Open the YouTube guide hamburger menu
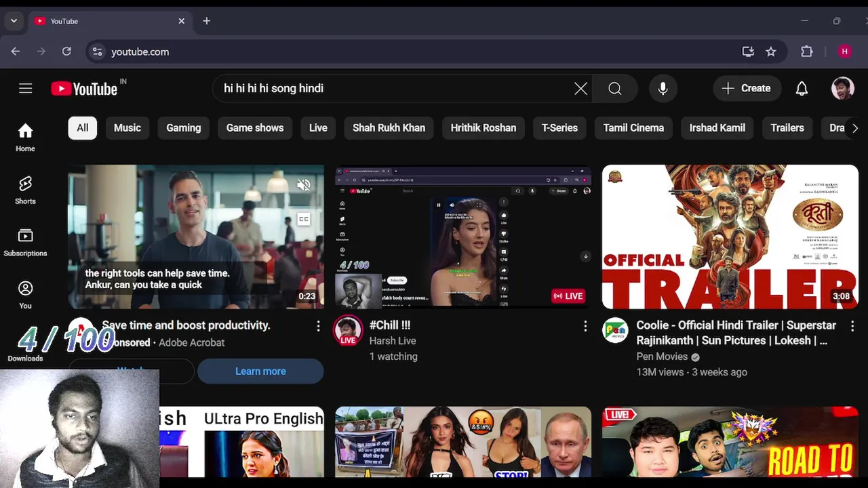 tap(25, 88)
